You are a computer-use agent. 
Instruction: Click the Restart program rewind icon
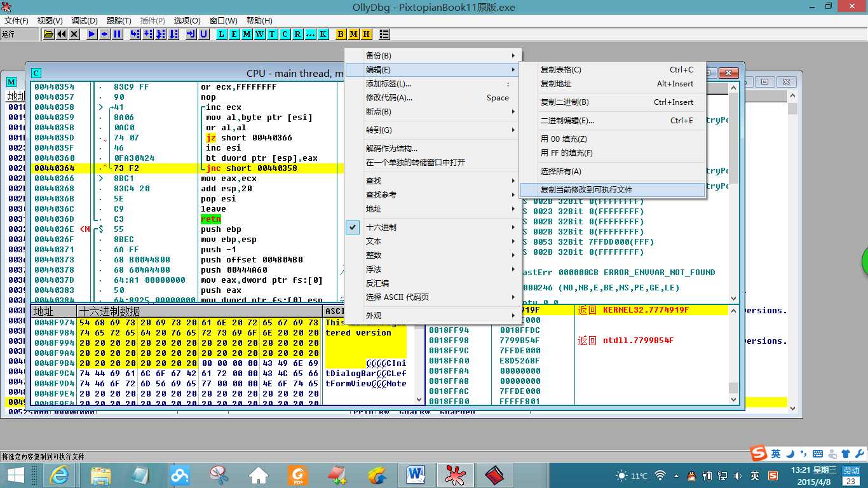(62, 34)
